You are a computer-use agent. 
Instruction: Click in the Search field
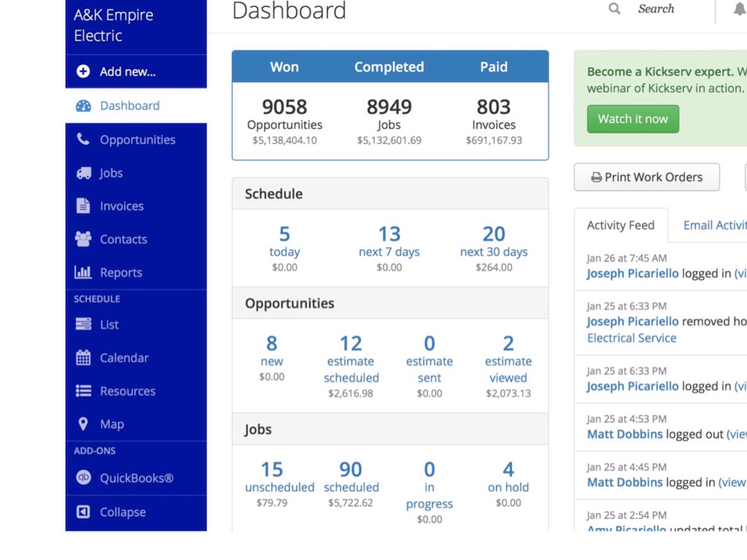pos(657,9)
